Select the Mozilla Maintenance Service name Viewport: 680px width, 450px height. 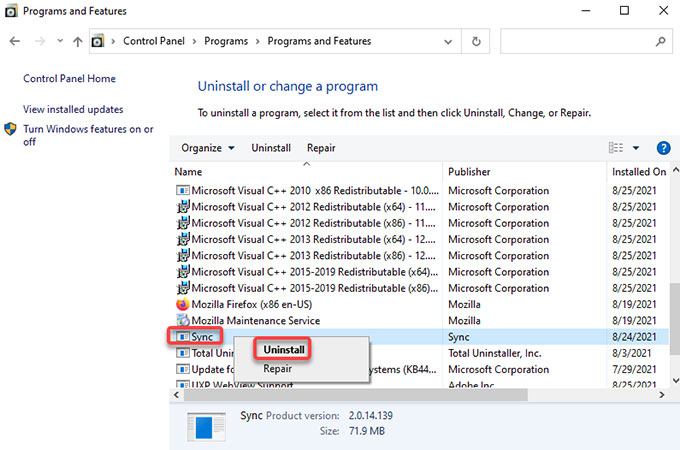point(256,320)
